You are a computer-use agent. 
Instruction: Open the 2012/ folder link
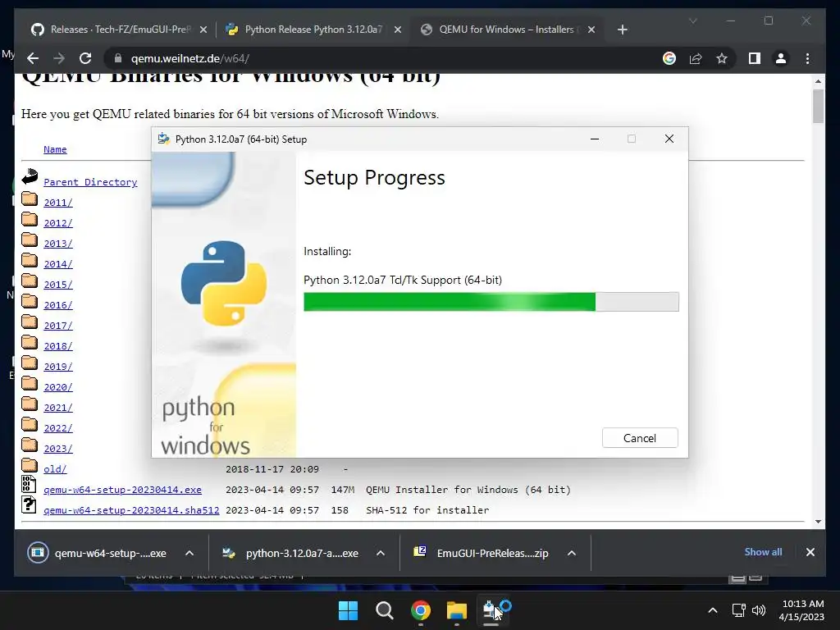click(x=58, y=223)
